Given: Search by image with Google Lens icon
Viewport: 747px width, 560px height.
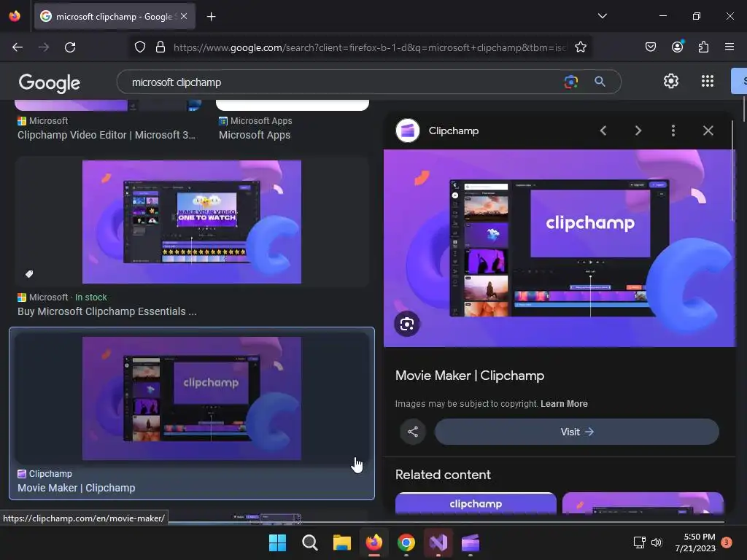Looking at the screenshot, I should coord(570,82).
